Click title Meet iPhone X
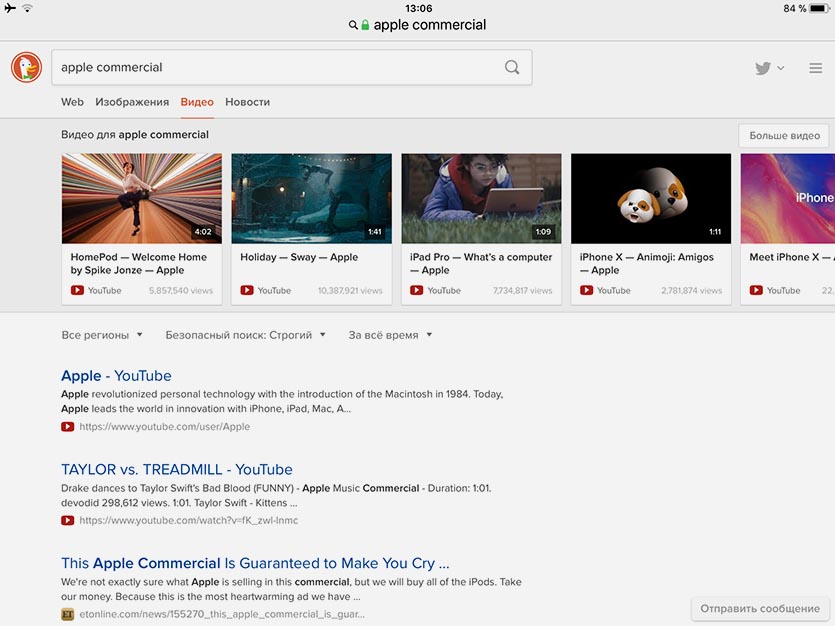 point(792,257)
